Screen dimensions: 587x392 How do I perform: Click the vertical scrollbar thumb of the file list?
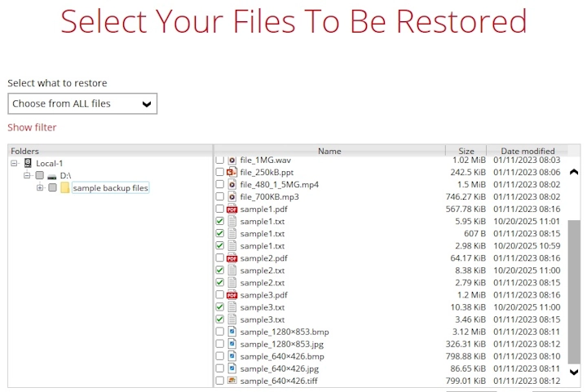coord(574,292)
